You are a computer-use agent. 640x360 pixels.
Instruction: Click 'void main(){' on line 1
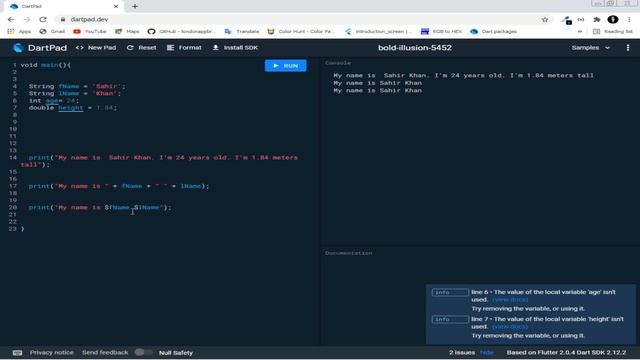[x=46, y=65]
